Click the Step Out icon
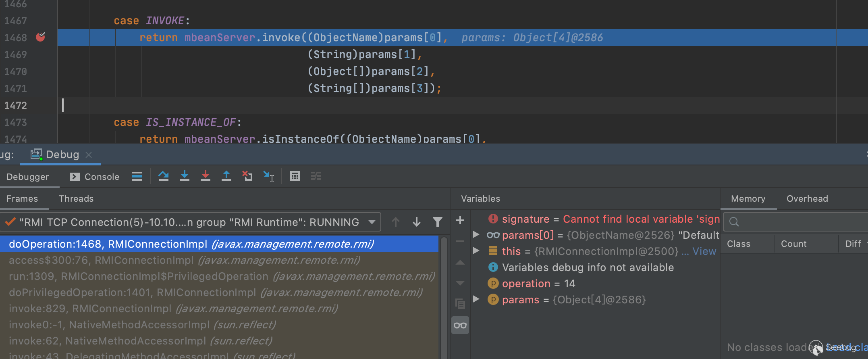Image resolution: width=868 pixels, height=359 pixels. (226, 176)
